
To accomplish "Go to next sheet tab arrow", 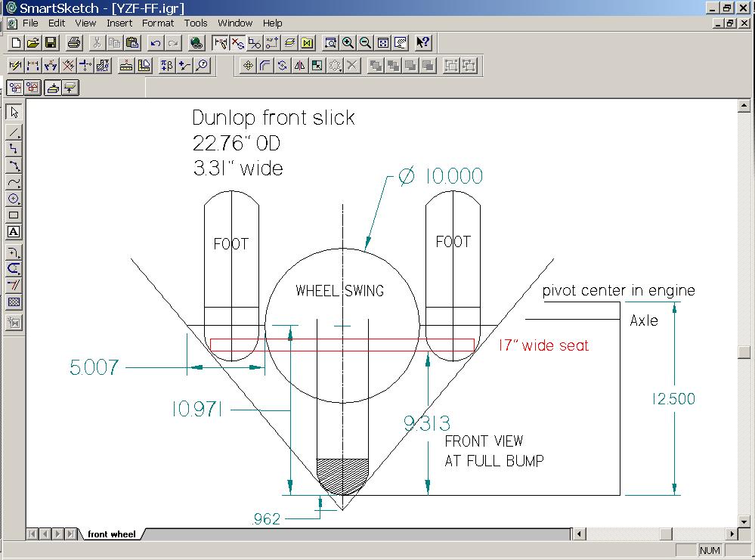I will pos(57,534).
